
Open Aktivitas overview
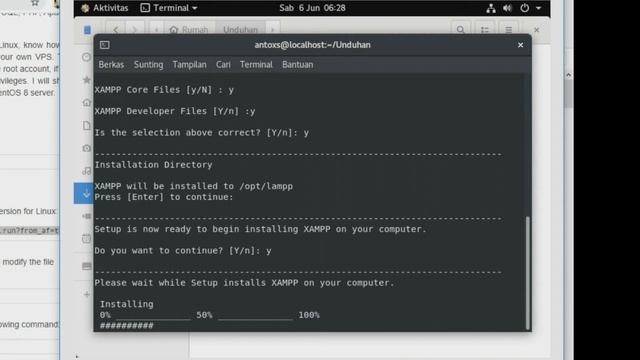point(105,8)
